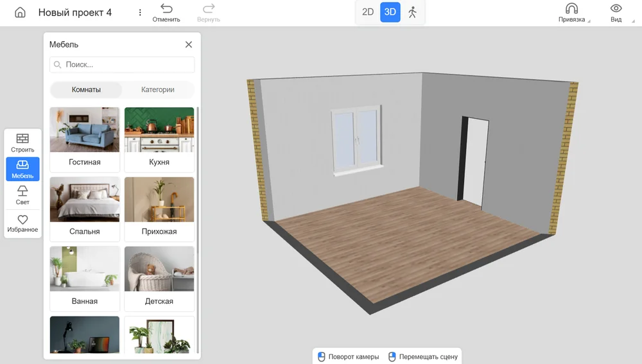Switch to the Комнаты tab

tap(86, 90)
